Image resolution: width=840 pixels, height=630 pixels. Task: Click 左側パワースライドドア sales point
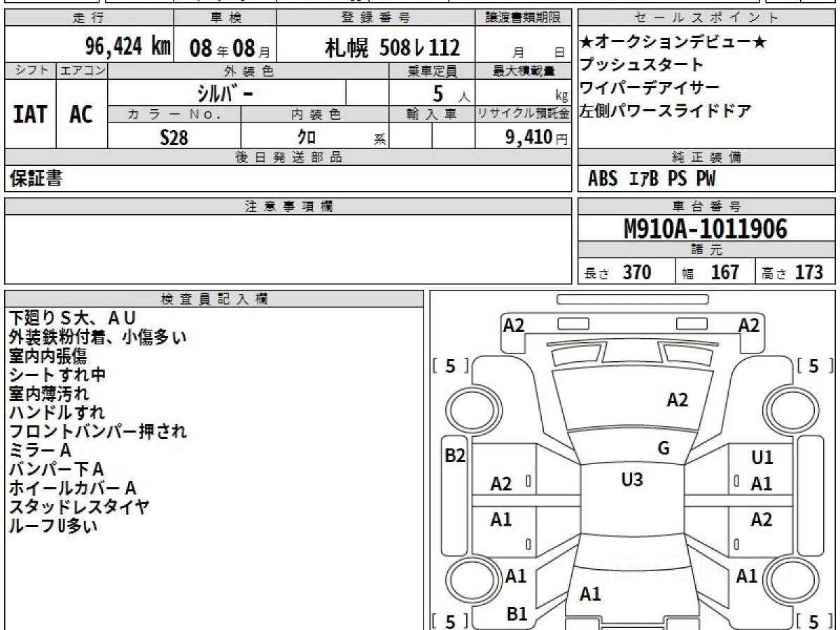[666, 110]
